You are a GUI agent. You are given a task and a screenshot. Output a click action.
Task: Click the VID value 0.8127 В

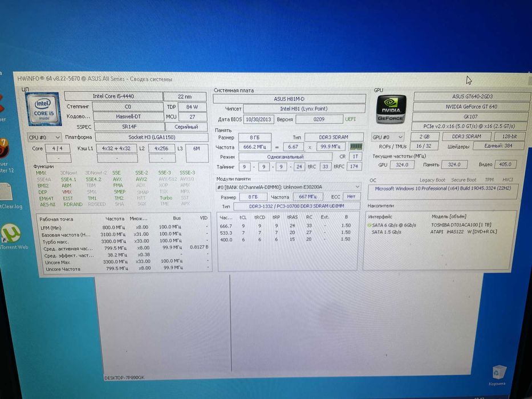[x=199, y=247]
